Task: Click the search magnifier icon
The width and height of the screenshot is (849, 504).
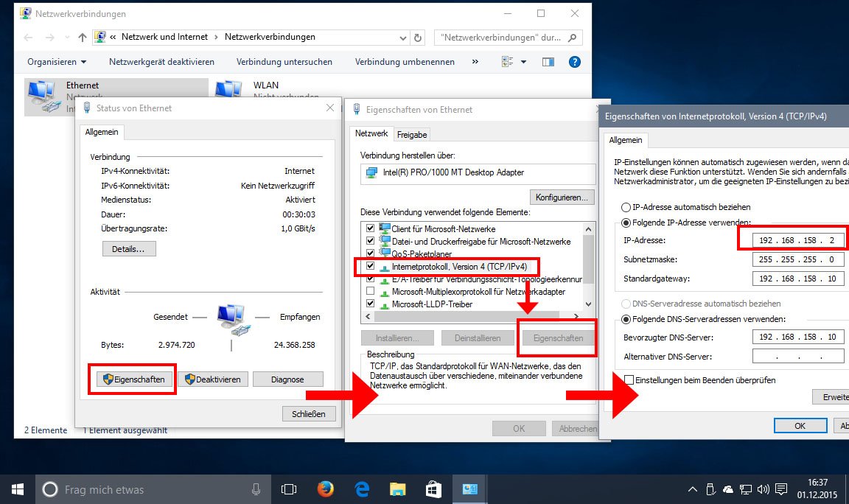Action: point(573,38)
